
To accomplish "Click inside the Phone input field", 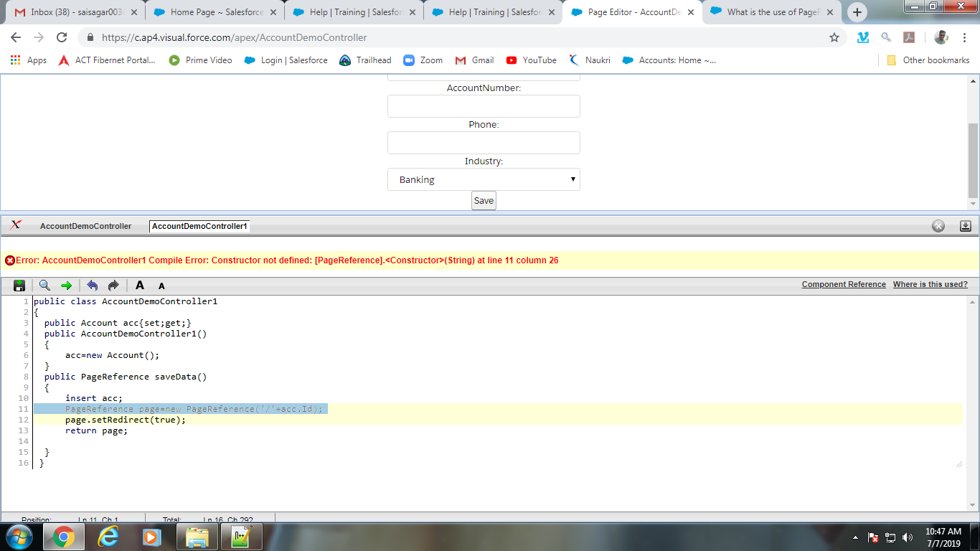I will tap(483, 142).
